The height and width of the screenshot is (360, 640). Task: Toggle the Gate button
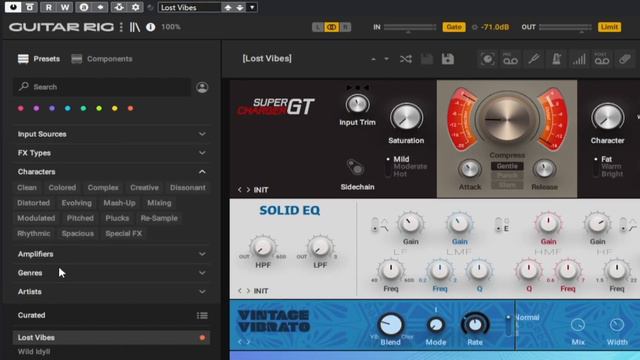(454, 27)
